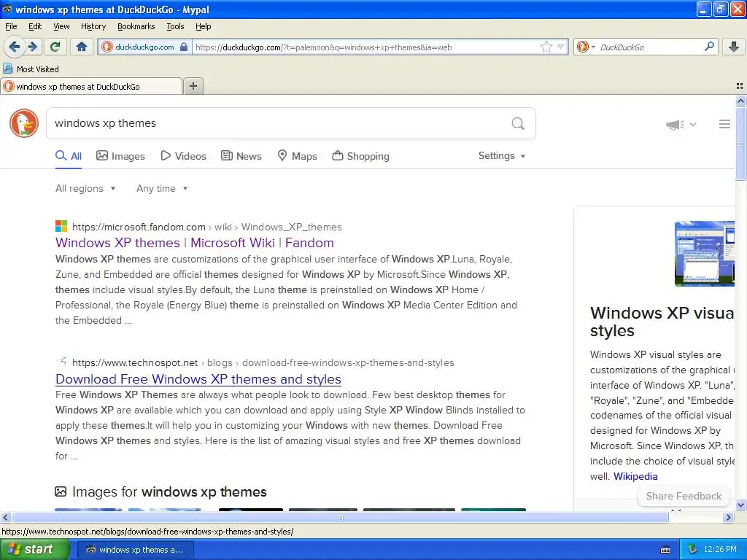Open Windows XP themes Microsoft Wiki Fandom link

(194, 242)
